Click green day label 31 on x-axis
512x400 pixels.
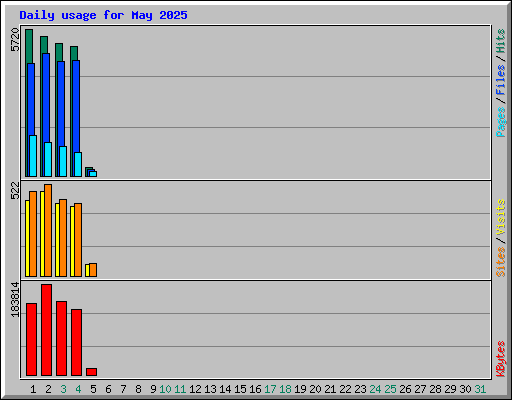480,389
